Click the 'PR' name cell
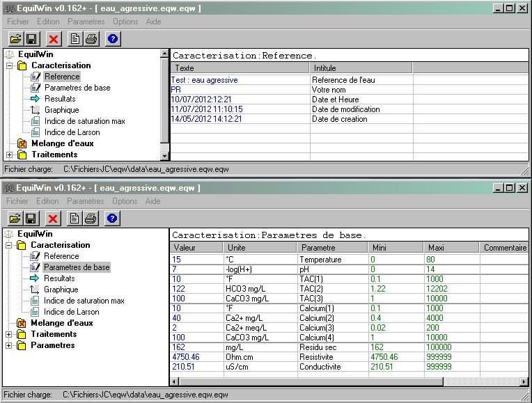532x403 pixels. [x=240, y=90]
